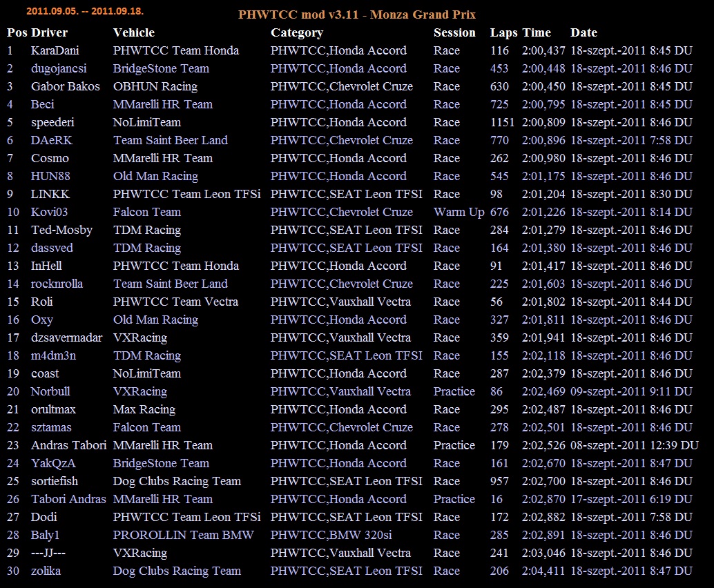Image resolution: width=714 pixels, height=588 pixels.
Task: Click the Warm Up session cell
Action: pos(459,212)
